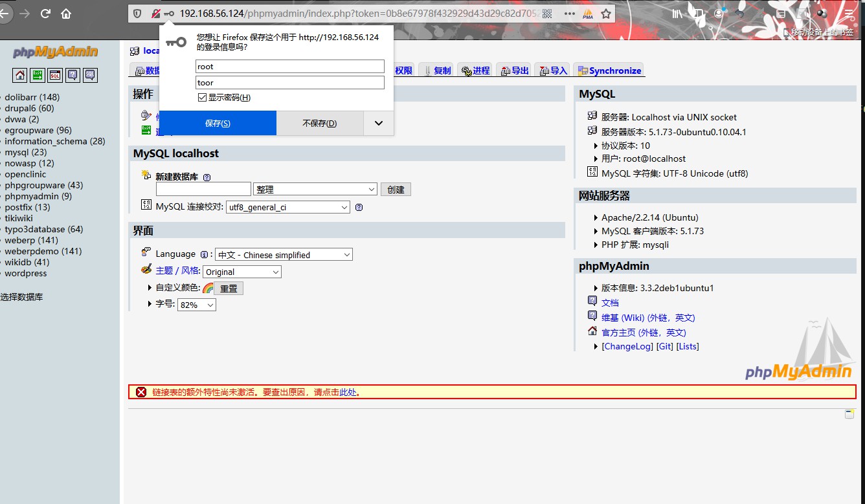
Task: Click the QR code icon in address bar
Action: coord(547,14)
